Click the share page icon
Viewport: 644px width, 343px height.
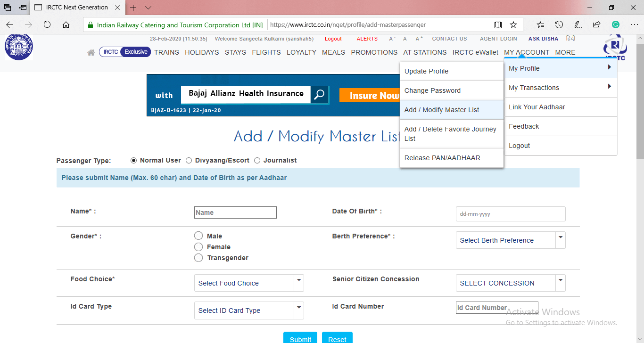(x=596, y=25)
